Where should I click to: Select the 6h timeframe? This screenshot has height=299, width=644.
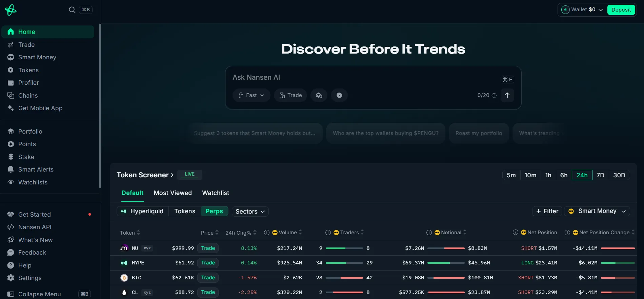pos(564,175)
